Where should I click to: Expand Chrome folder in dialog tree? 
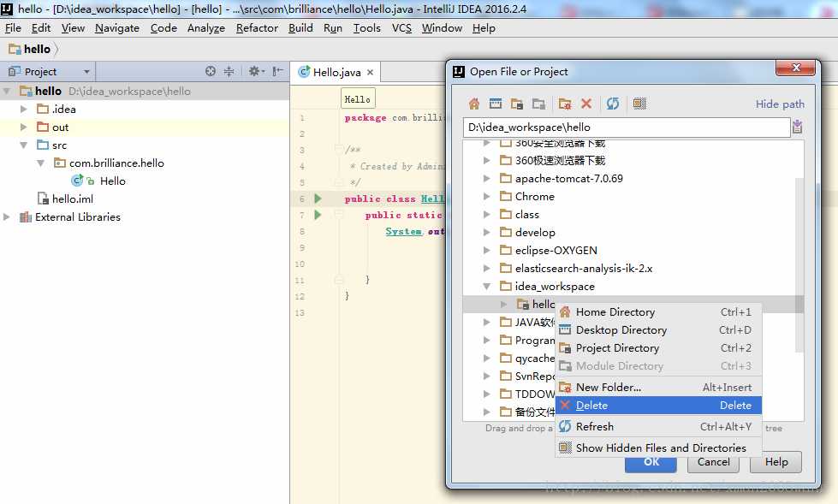click(x=486, y=196)
